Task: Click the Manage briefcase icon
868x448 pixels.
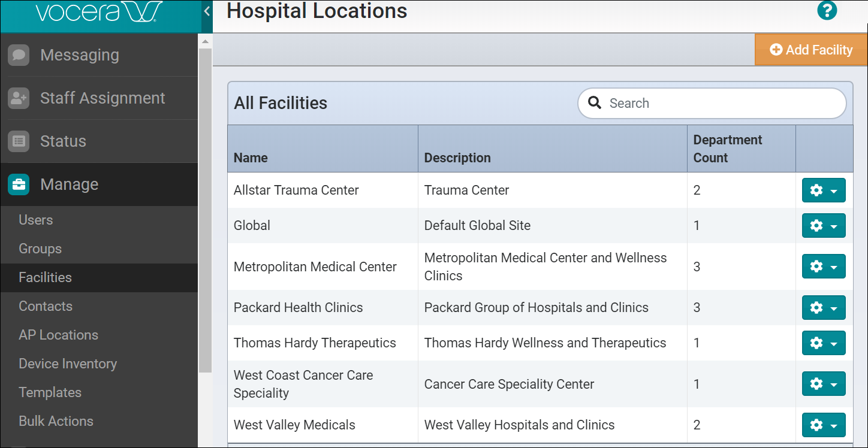Action: click(19, 184)
